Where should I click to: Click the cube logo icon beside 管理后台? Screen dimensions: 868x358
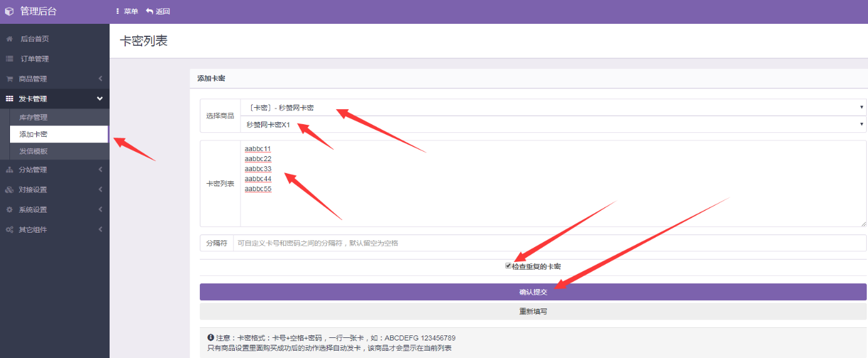9,11
